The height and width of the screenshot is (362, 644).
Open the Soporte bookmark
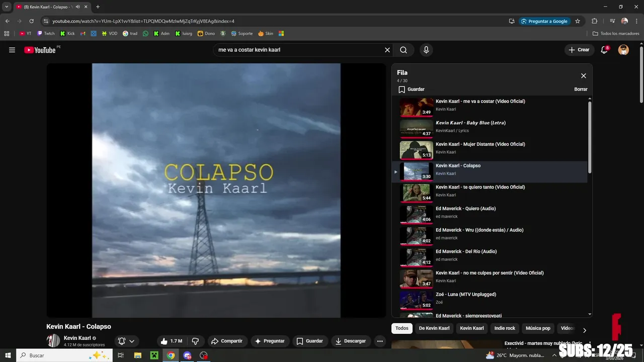[x=242, y=34]
